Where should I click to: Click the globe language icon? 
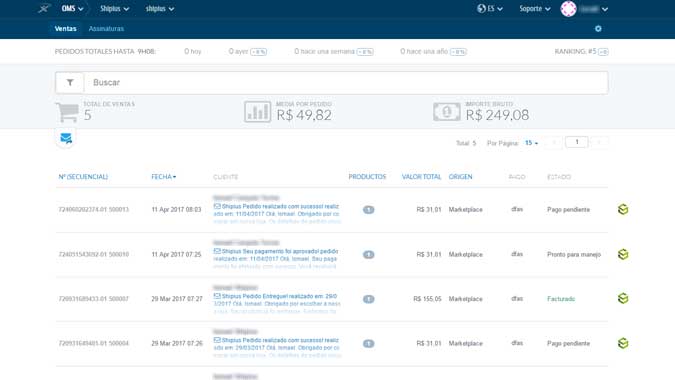[481, 9]
